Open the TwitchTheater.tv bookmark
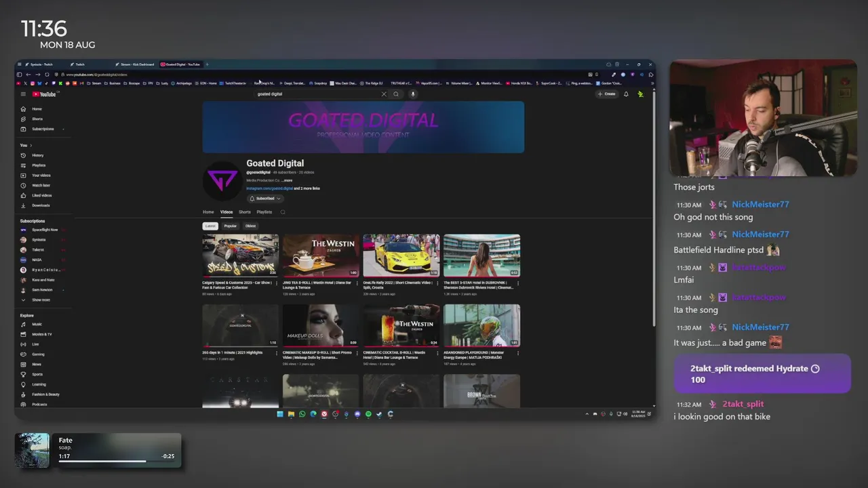The height and width of the screenshot is (488, 868). pos(233,83)
